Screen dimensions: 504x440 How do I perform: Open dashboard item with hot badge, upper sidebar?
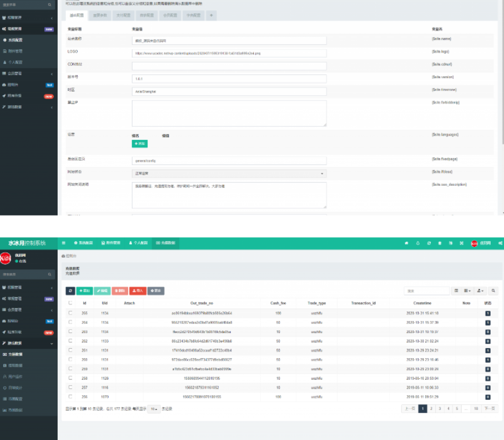click(29, 85)
